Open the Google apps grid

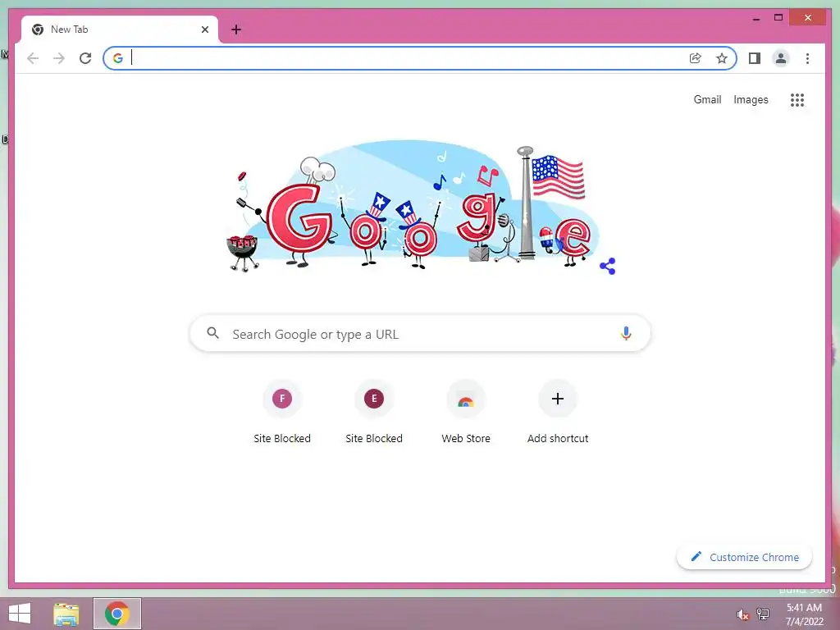[x=797, y=100]
